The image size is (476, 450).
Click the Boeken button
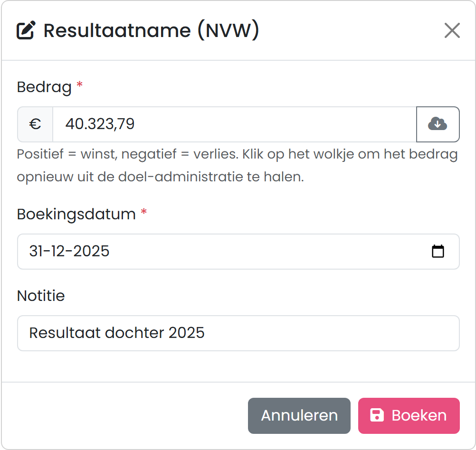(x=409, y=415)
